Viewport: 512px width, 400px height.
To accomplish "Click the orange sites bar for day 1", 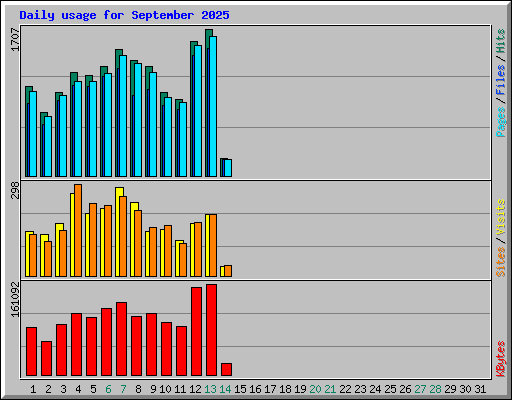I will point(33,255).
